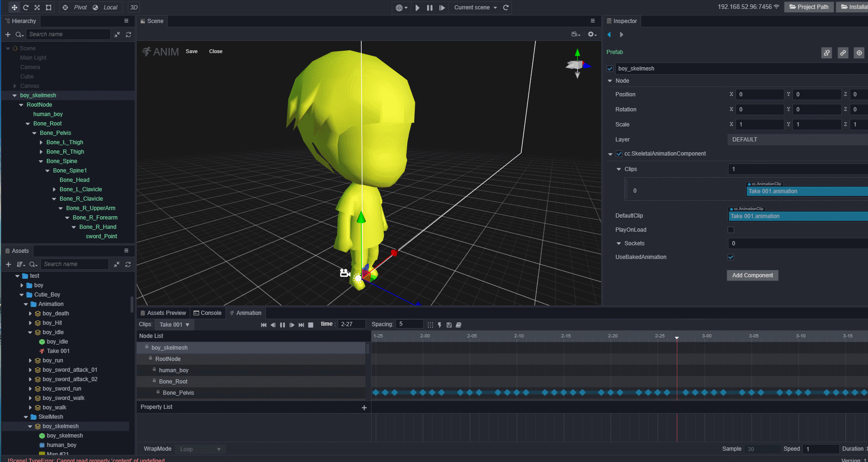
Task: Click Save in the ANIM editor
Action: point(192,51)
